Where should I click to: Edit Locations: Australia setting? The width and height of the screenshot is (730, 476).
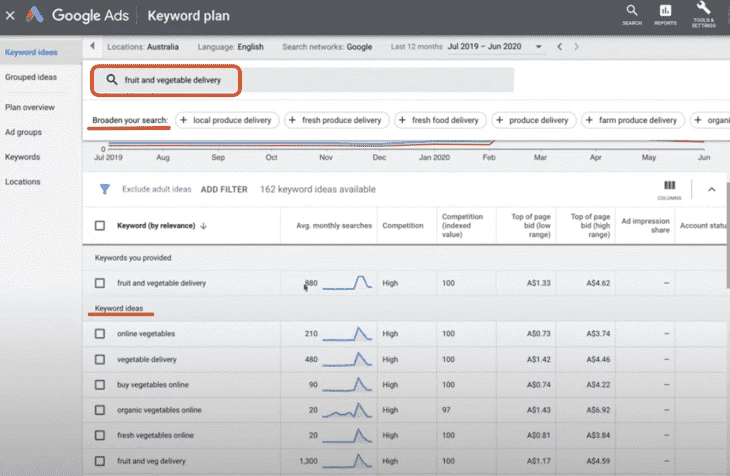[142, 47]
